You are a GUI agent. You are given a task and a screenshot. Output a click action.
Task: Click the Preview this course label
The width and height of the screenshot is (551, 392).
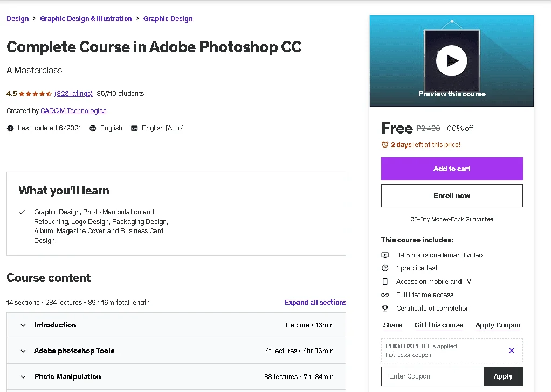click(452, 94)
